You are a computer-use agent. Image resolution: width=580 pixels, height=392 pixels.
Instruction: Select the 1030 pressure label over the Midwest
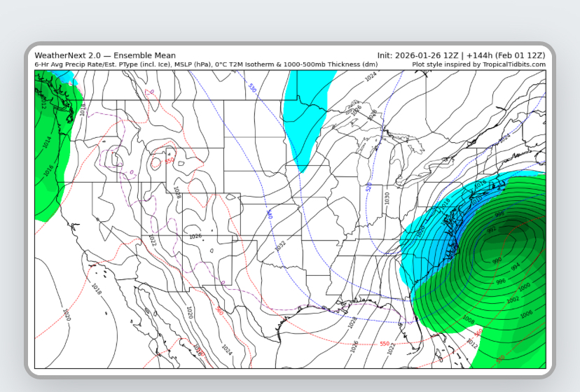[387, 198]
